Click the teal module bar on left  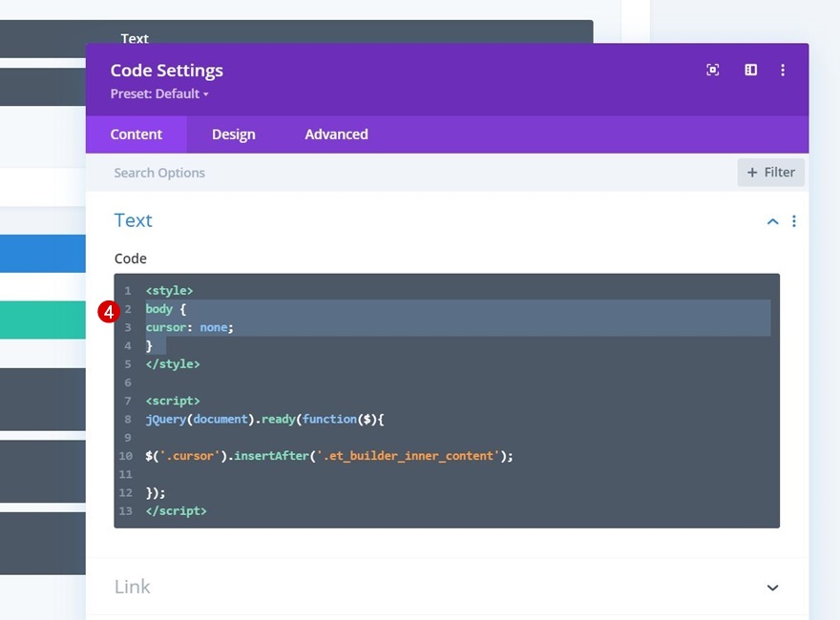(x=43, y=320)
